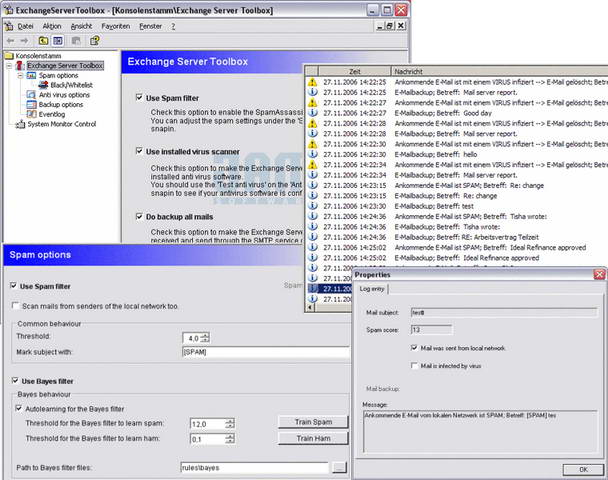Collapse the Exchange Server Toolbox tree node

9,66
